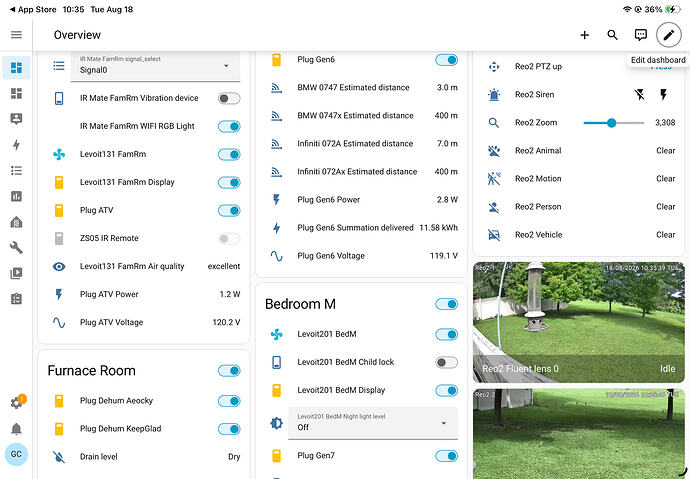Open Reo2 Fluent lens 0 camera feed
Image resolution: width=690 pixels, height=479 pixels.
coord(579,322)
